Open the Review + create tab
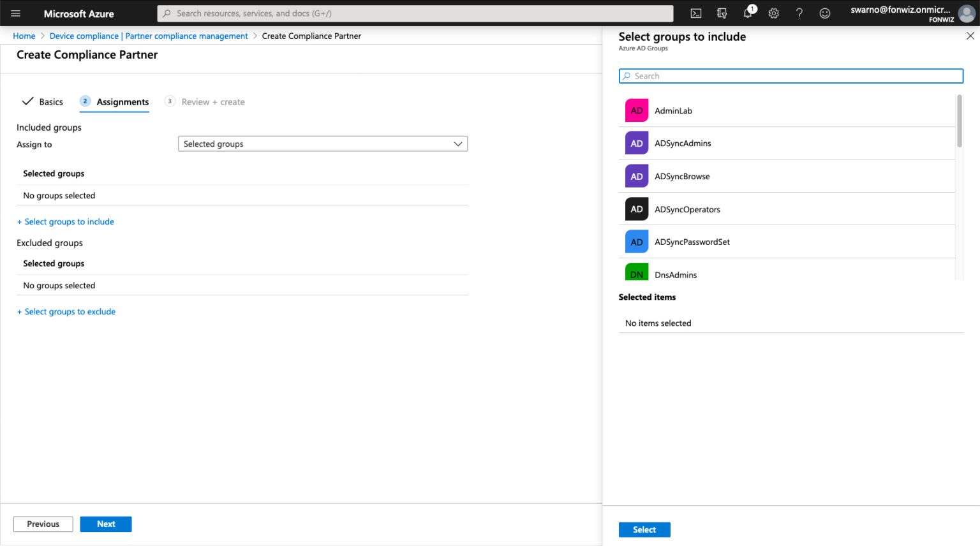Screen dimensions: 980x546 [212, 101]
